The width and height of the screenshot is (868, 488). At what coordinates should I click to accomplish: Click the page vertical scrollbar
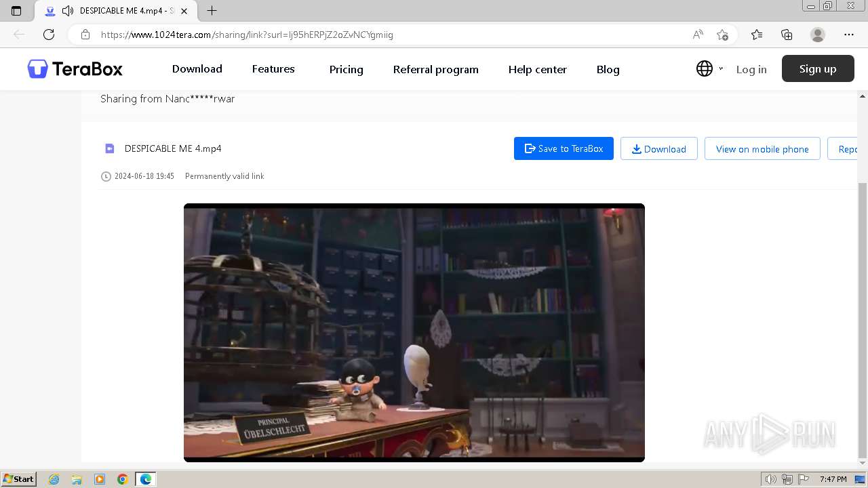863,321
